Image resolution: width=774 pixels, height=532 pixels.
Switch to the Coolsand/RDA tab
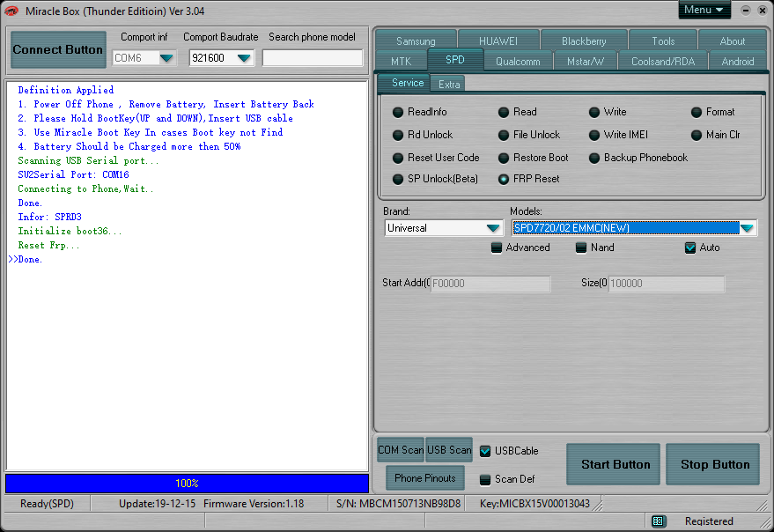[663, 62]
